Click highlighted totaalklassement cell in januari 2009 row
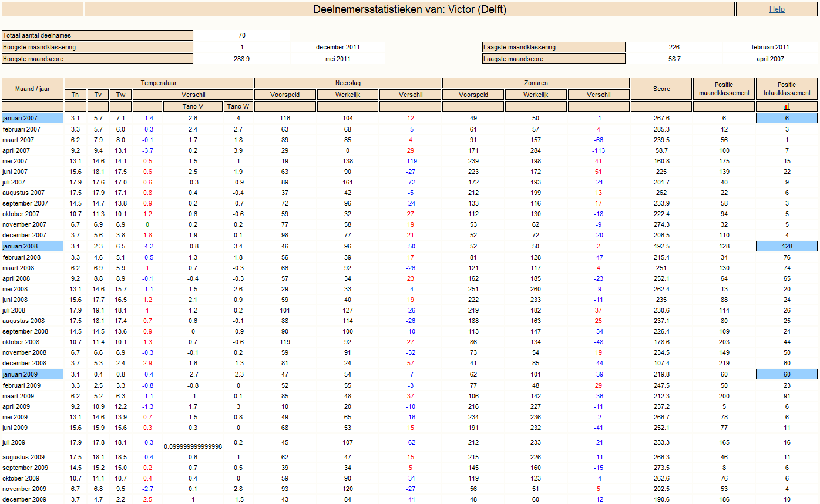The height and width of the screenshot is (504, 820). click(x=787, y=374)
